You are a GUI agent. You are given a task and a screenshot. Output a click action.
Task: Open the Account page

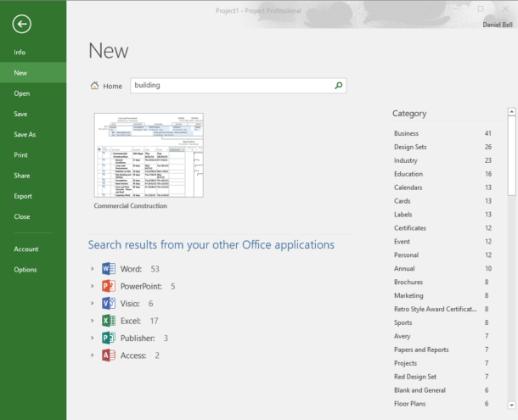33,249
